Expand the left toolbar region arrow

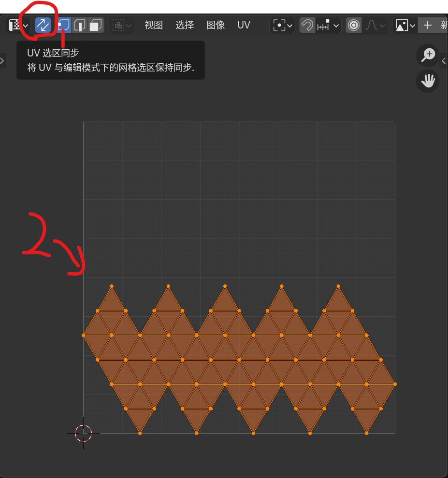coord(2,61)
